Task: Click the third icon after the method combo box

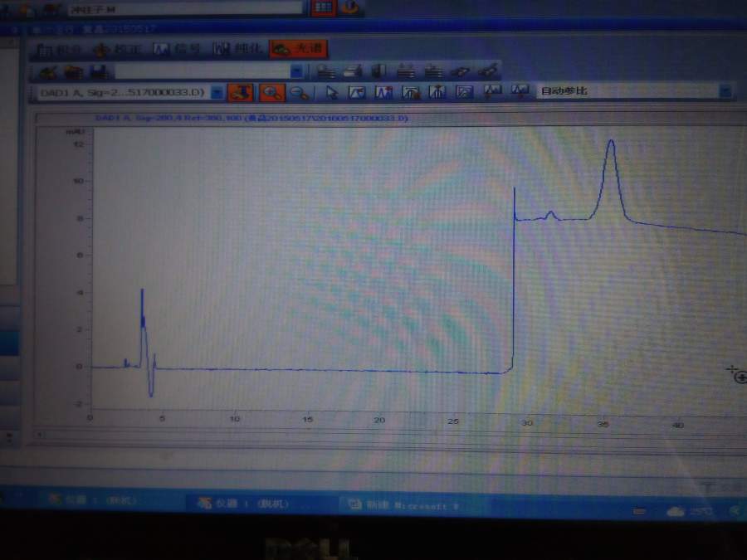Action: point(378,71)
